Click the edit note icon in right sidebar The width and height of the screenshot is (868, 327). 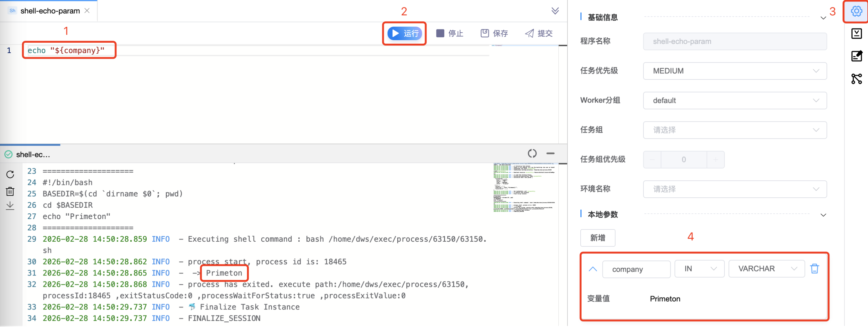point(856,56)
